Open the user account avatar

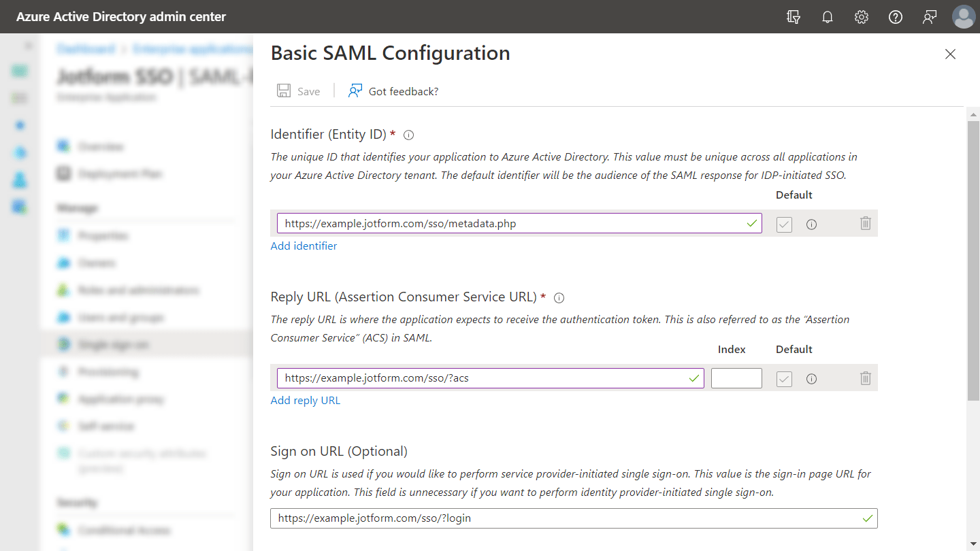pyautogui.click(x=964, y=17)
